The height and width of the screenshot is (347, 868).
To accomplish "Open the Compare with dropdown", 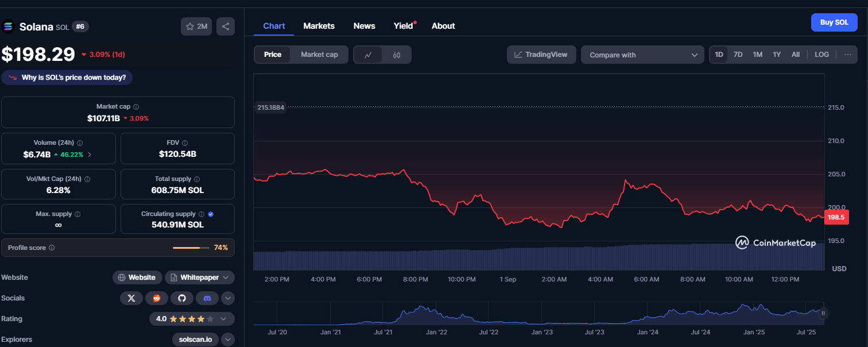I will click(642, 55).
